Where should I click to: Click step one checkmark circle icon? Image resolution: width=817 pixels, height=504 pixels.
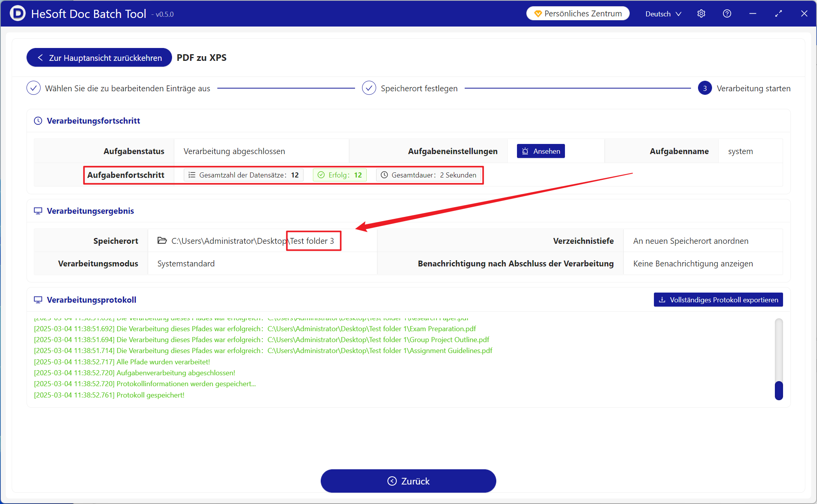pyautogui.click(x=34, y=88)
